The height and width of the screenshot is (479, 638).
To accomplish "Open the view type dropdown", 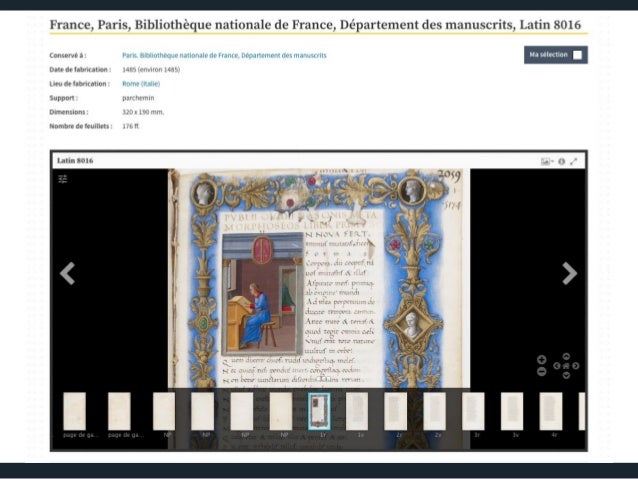I will pos(547,162).
